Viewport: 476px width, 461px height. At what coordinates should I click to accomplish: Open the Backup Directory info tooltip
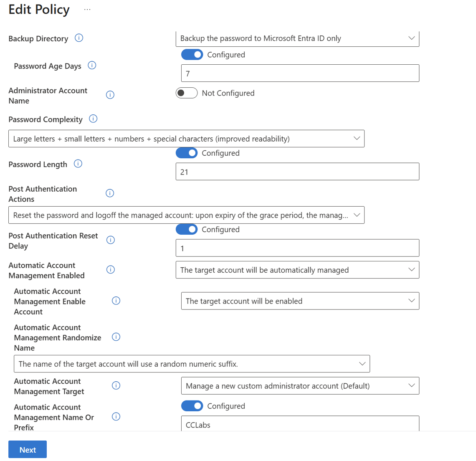click(x=79, y=38)
